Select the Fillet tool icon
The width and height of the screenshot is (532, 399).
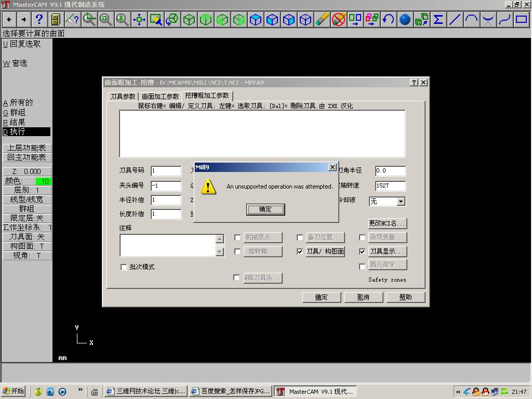(488, 20)
